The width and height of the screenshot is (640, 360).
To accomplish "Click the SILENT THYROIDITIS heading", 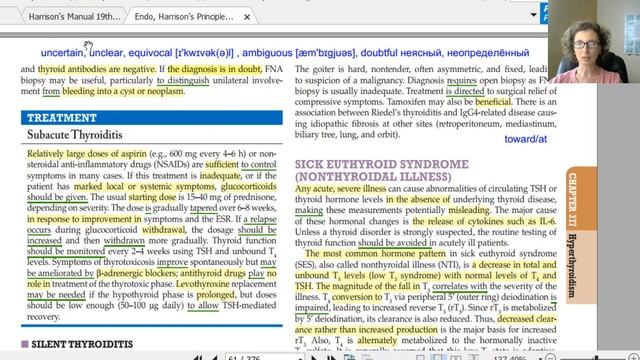I will click(82, 344).
